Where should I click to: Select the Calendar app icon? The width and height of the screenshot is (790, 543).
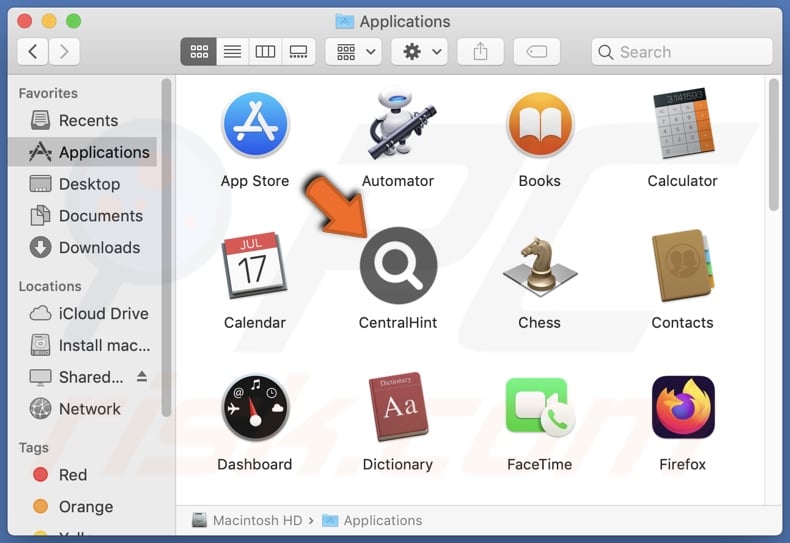[255, 265]
